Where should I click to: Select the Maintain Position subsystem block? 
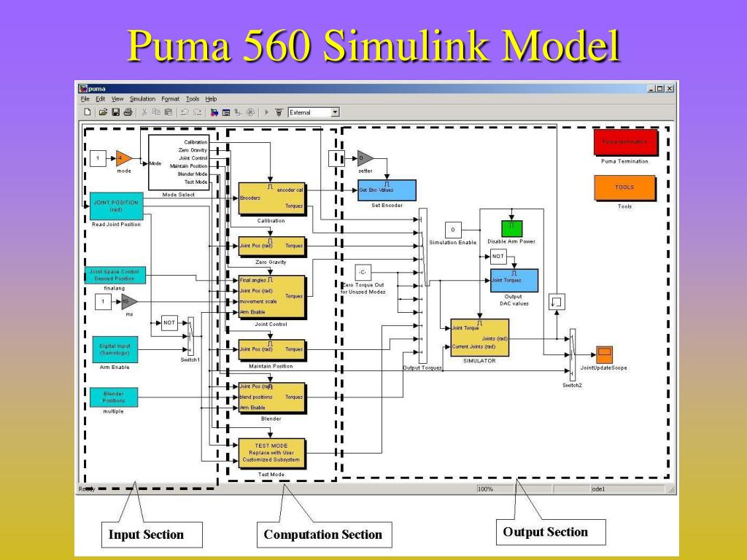pos(271,349)
